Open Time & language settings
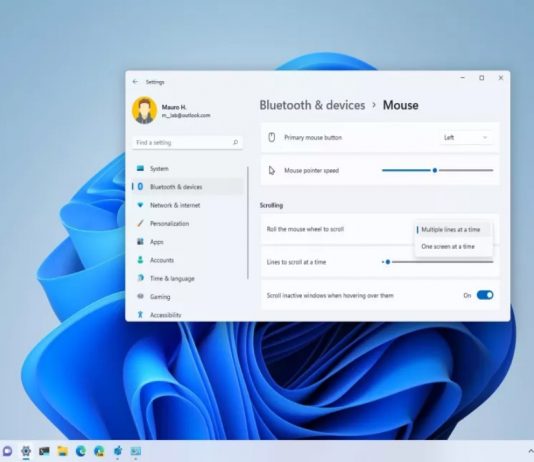Image resolution: width=534 pixels, height=462 pixels. click(x=187, y=278)
